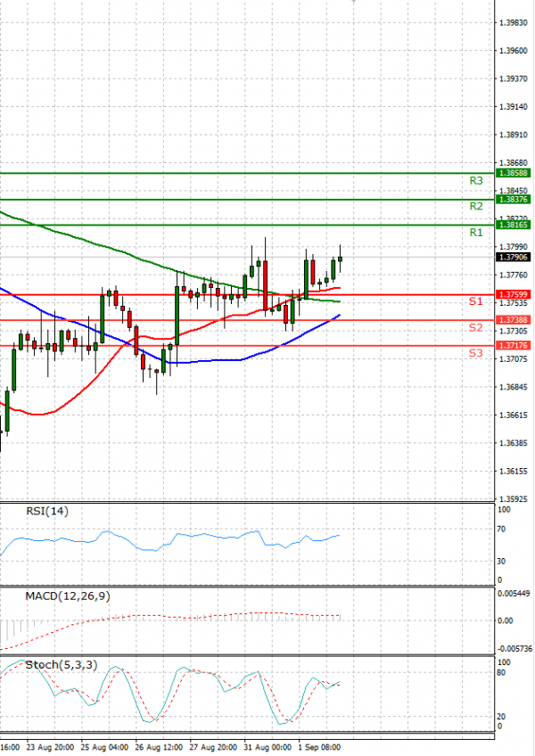This screenshot has width=535, height=756.
Task: Click the 1.39140 price scale value
Action: (514, 107)
